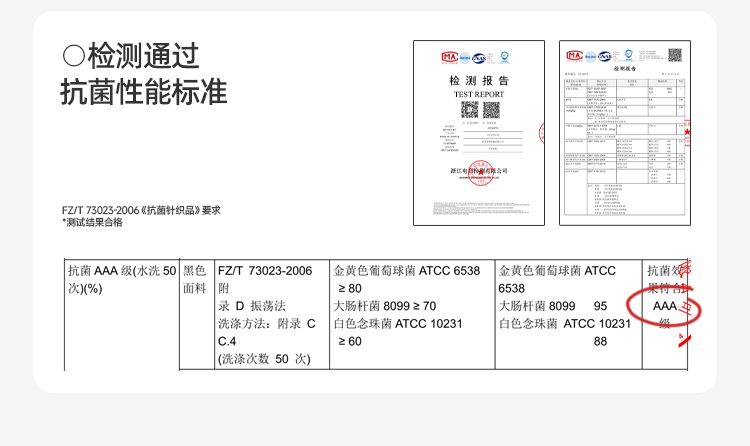Click the QR code on the data table page
This screenshot has width=750, height=446.
pos(675,55)
